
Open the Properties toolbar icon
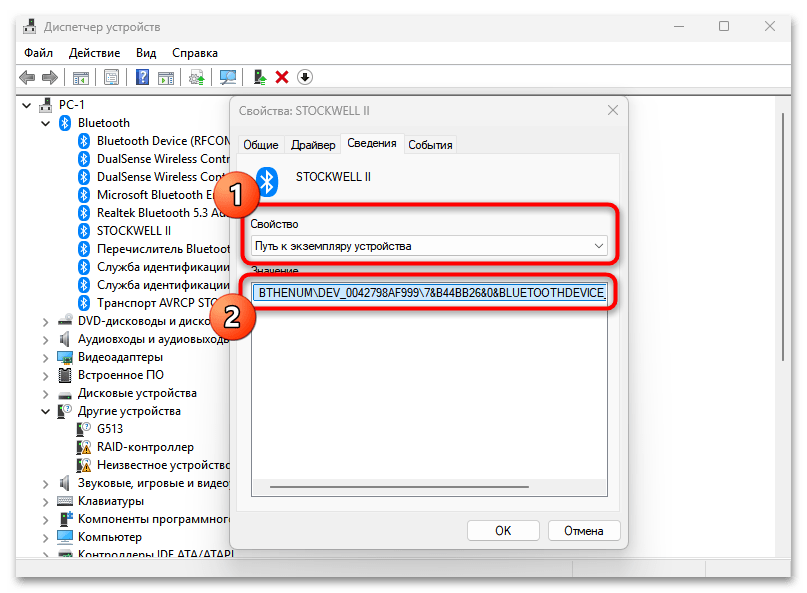111,77
